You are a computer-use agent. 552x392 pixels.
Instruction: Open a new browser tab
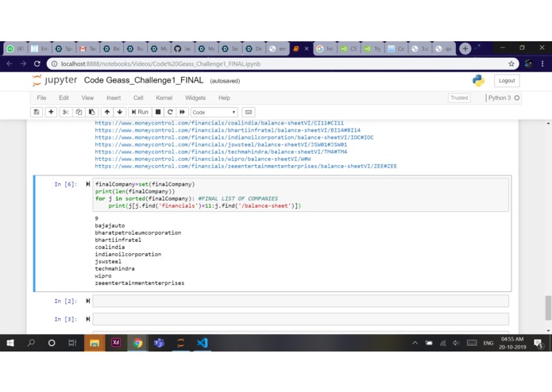465,48
